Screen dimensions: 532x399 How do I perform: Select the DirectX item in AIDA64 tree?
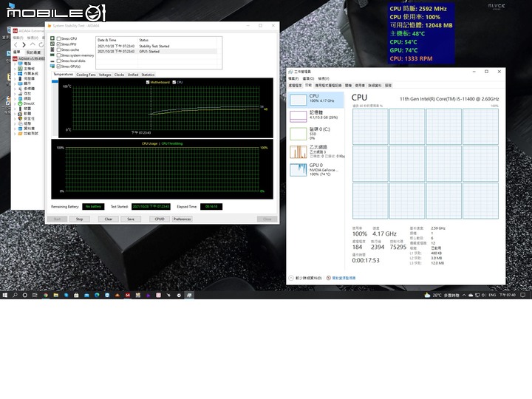tap(26, 103)
